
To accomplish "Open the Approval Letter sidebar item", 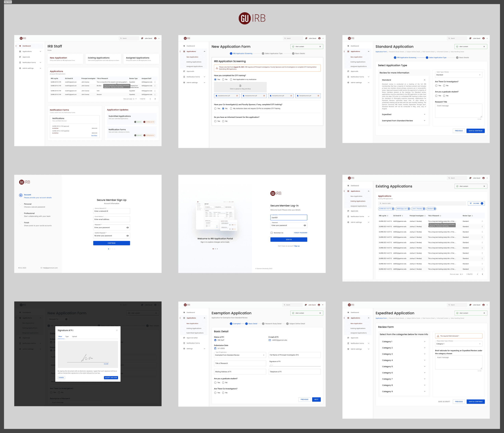I will (192, 338).
